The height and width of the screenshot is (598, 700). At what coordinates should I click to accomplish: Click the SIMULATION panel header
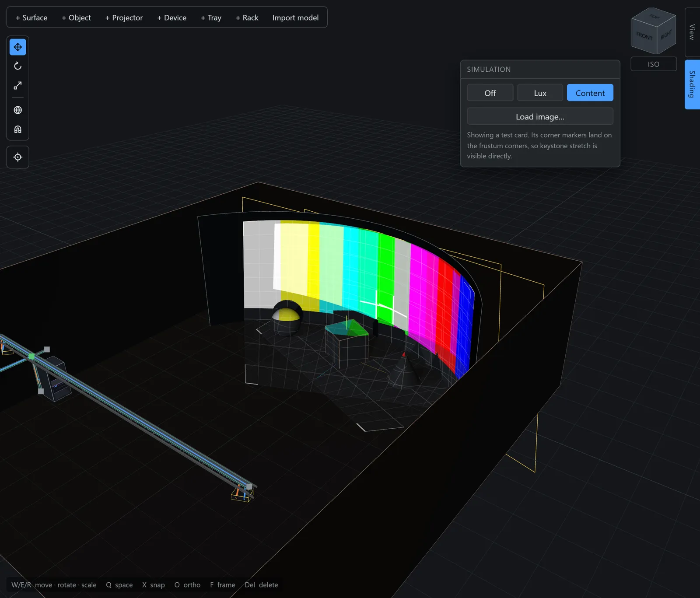540,69
